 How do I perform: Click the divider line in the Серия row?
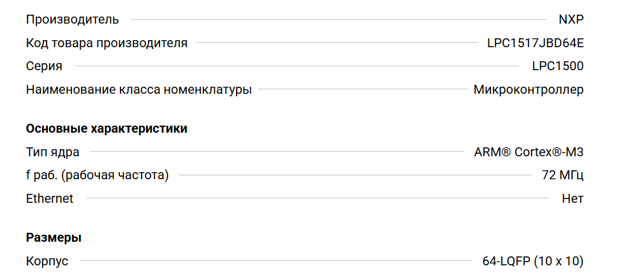296,66
